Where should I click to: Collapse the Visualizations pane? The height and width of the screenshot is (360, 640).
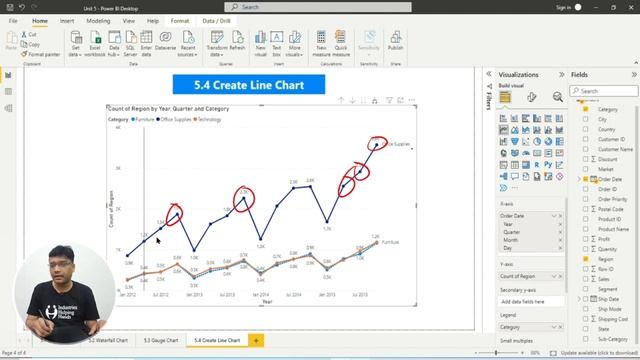pos(562,75)
